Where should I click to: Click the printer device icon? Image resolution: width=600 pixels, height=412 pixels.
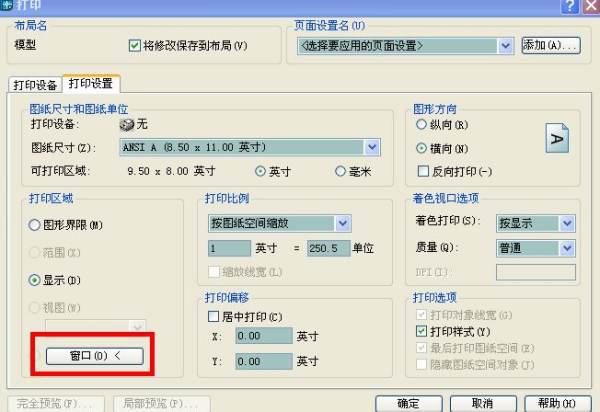(x=127, y=125)
